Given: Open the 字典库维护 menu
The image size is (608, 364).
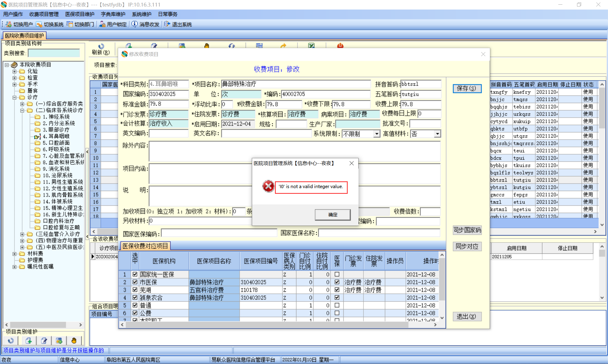Looking at the screenshot, I should pyautogui.click(x=113, y=14).
